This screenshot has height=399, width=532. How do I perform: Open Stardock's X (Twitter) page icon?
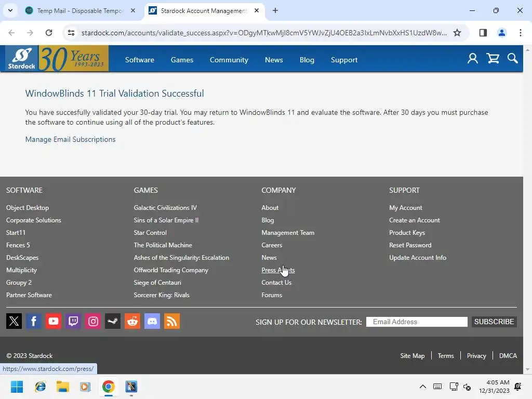(x=14, y=321)
